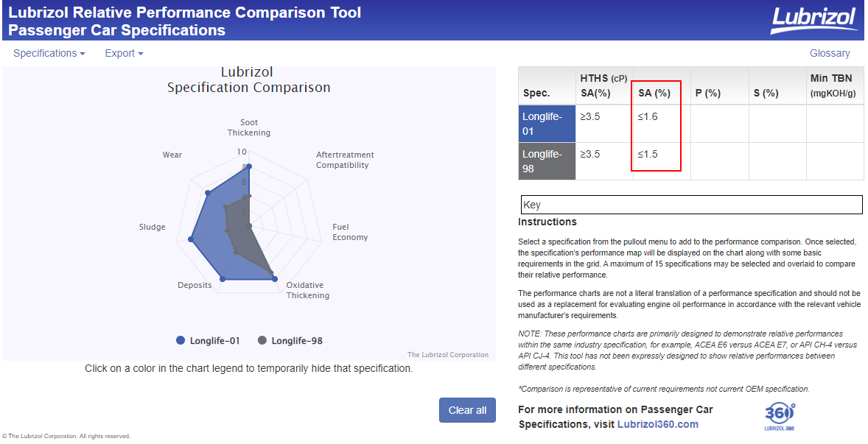Click the Sludge axis label

pyautogui.click(x=153, y=228)
